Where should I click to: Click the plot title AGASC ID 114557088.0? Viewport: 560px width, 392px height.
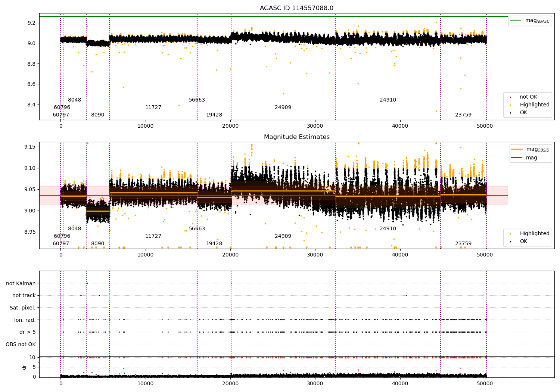coord(296,8)
